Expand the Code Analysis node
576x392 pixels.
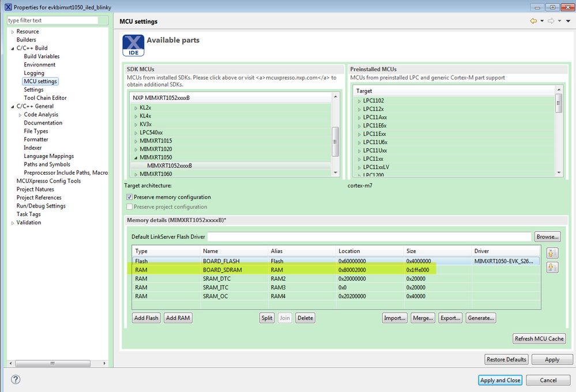tap(20, 115)
